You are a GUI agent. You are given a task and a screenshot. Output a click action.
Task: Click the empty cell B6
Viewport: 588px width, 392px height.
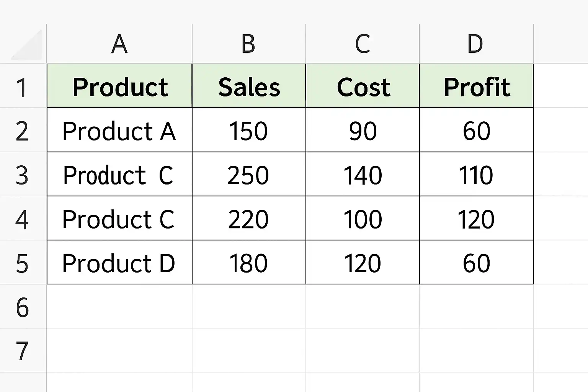[249, 306]
